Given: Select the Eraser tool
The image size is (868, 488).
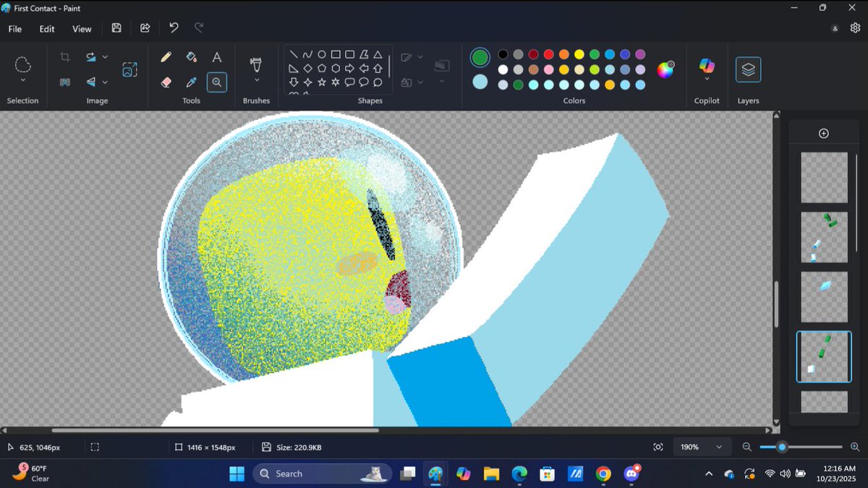Looking at the screenshot, I should pyautogui.click(x=166, y=82).
